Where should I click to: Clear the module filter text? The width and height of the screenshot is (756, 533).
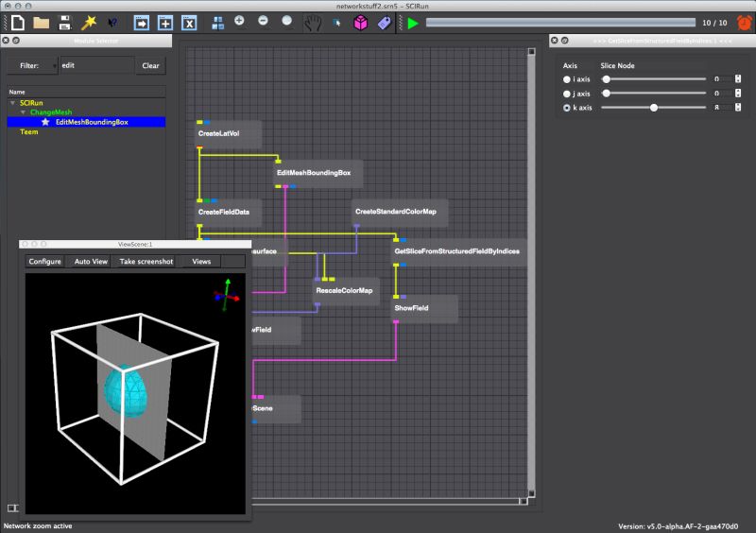pos(150,65)
